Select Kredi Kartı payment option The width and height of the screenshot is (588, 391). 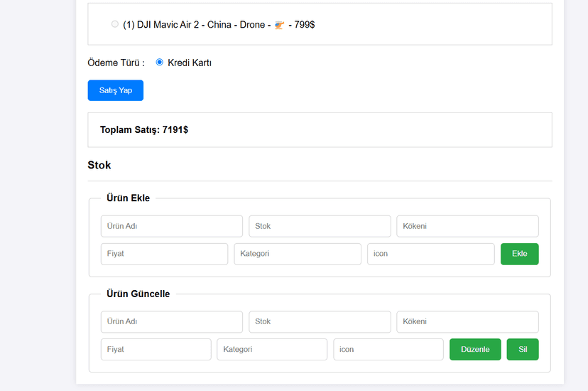point(160,63)
